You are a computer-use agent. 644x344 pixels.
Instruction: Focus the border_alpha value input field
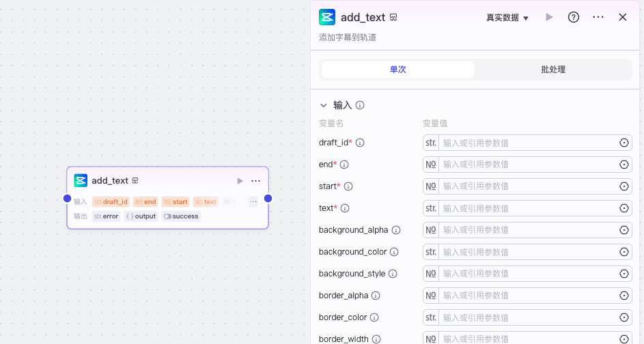click(x=527, y=296)
